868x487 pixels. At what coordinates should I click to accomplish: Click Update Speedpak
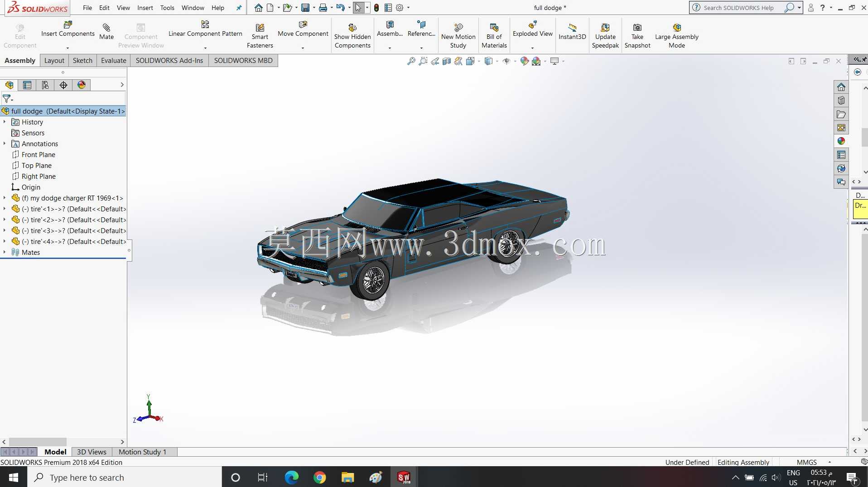click(x=605, y=36)
